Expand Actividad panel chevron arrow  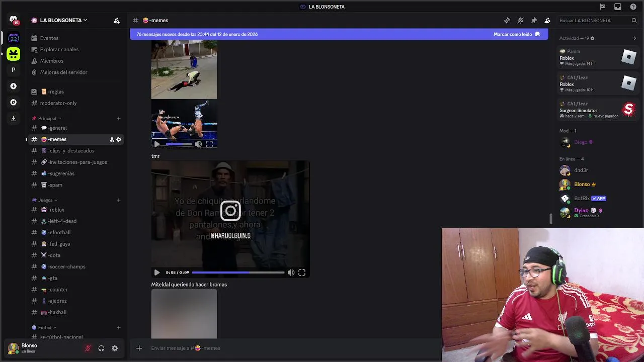coord(634,38)
